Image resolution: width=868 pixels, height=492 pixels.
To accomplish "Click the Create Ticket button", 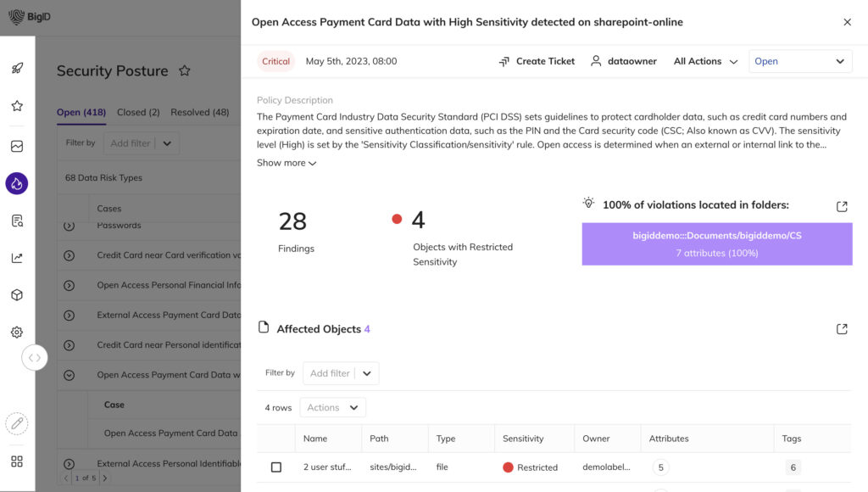I will 537,61.
